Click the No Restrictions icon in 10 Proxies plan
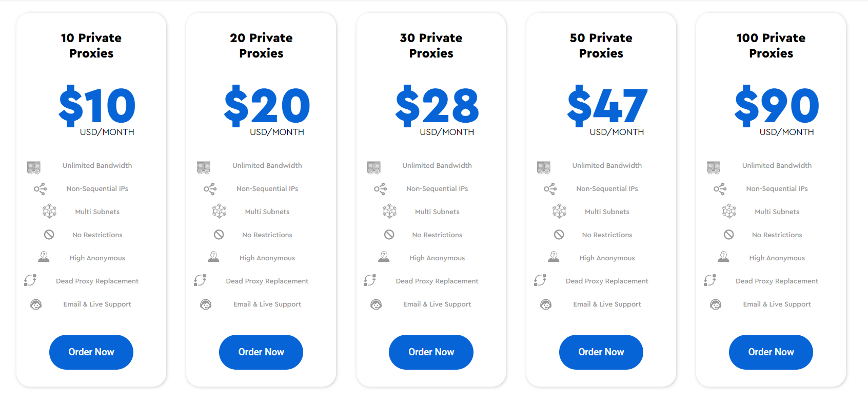Image resolution: width=868 pixels, height=401 pixels. coord(49,235)
